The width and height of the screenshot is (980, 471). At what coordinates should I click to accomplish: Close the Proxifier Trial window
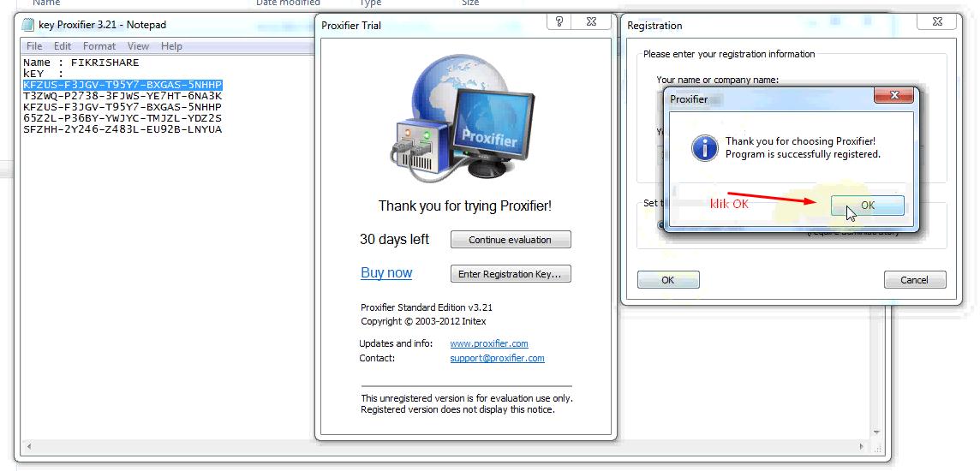pyautogui.click(x=591, y=22)
